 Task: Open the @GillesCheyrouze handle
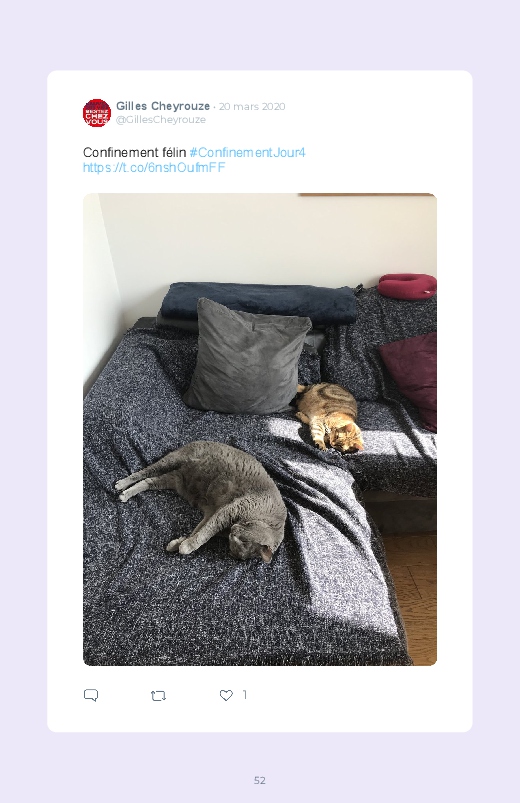(x=161, y=119)
